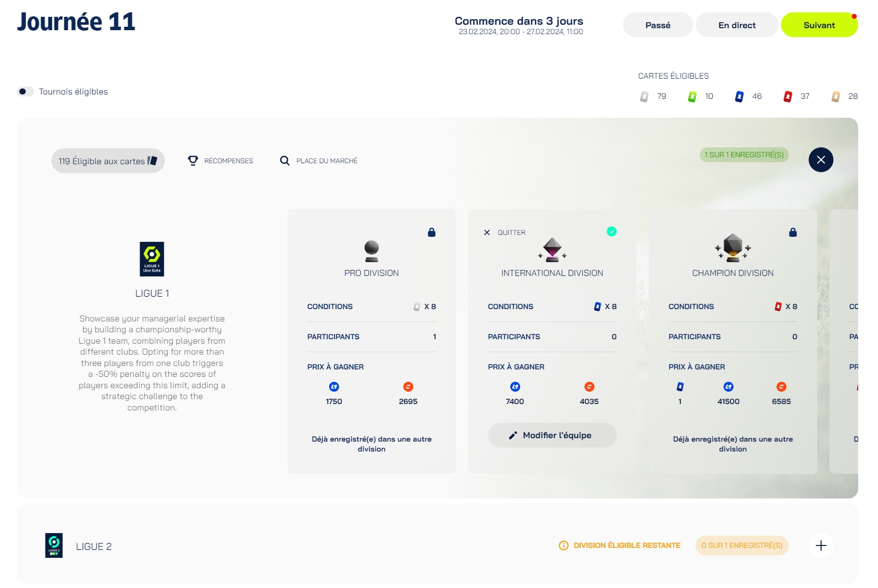Viewport: 878px width, 588px height.
Task: Click the 119 Éligible aux cartes button
Action: [108, 161]
